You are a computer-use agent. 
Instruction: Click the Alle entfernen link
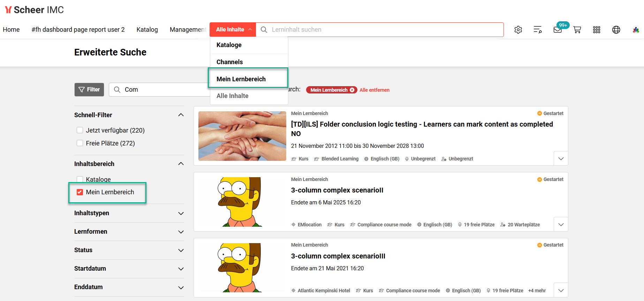374,90
